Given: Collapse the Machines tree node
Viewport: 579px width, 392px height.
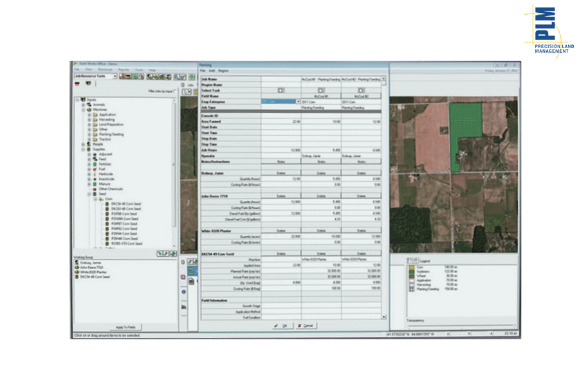Looking at the screenshot, I should (83, 109).
